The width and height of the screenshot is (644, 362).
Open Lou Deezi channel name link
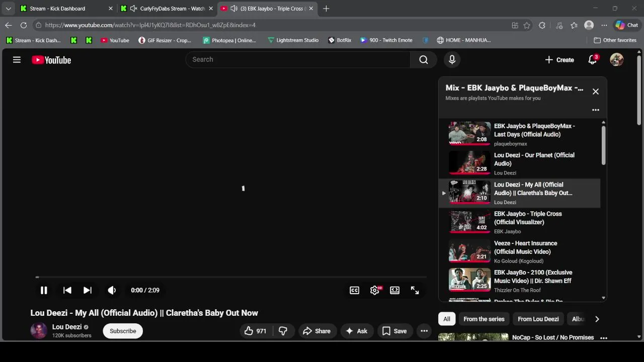point(67,327)
